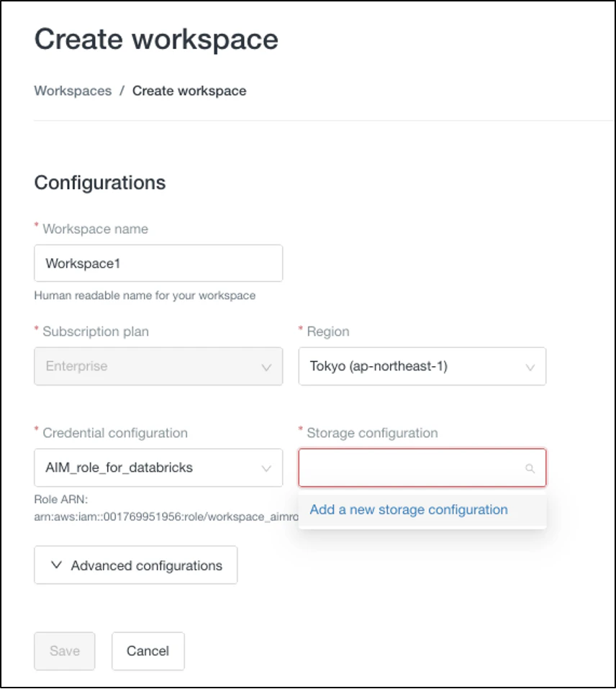Open the AIM_role_for_databricks credential dropdown

pos(158,467)
